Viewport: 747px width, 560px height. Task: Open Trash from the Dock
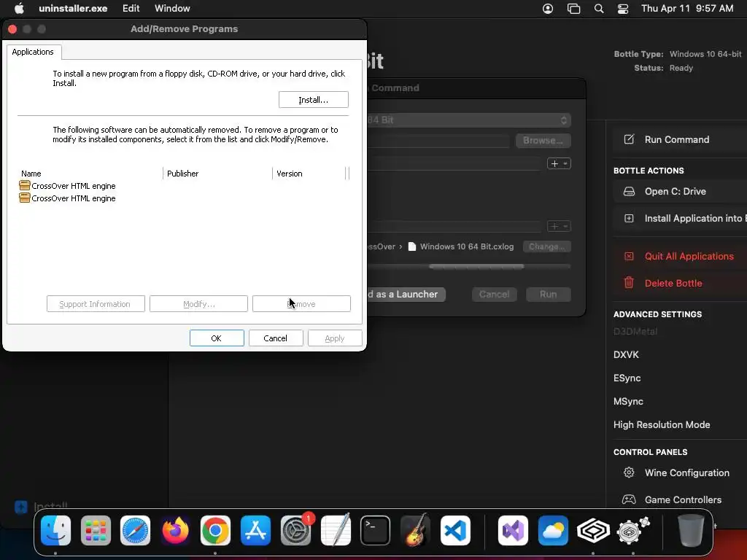point(691,531)
